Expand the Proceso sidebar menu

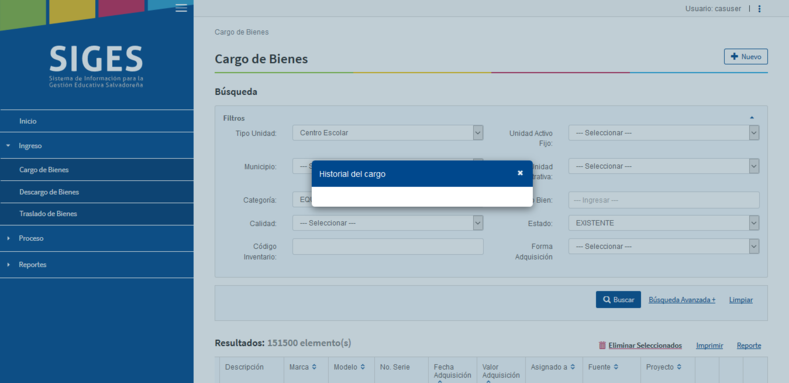coord(97,239)
